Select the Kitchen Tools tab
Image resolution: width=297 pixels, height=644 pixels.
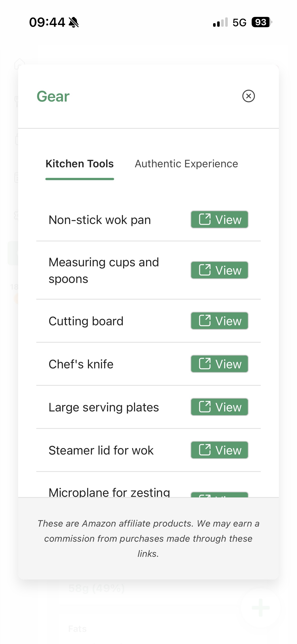(x=80, y=164)
